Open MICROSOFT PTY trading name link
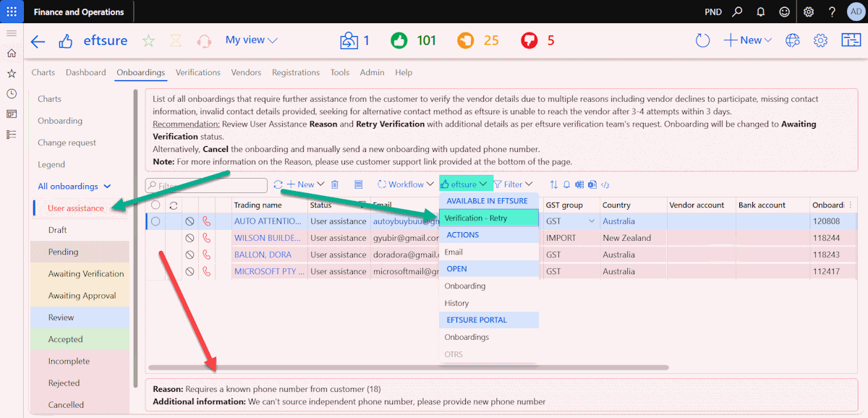The height and width of the screenshot is (418, 868). pyautogui.click(x=268, y=271)
